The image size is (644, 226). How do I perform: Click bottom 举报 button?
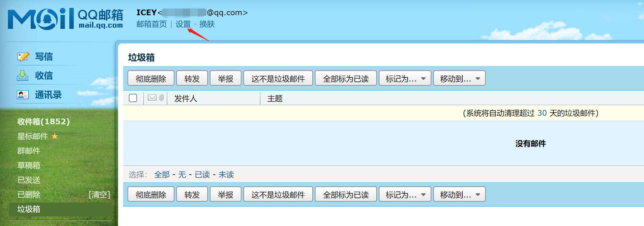pos(226,194)
